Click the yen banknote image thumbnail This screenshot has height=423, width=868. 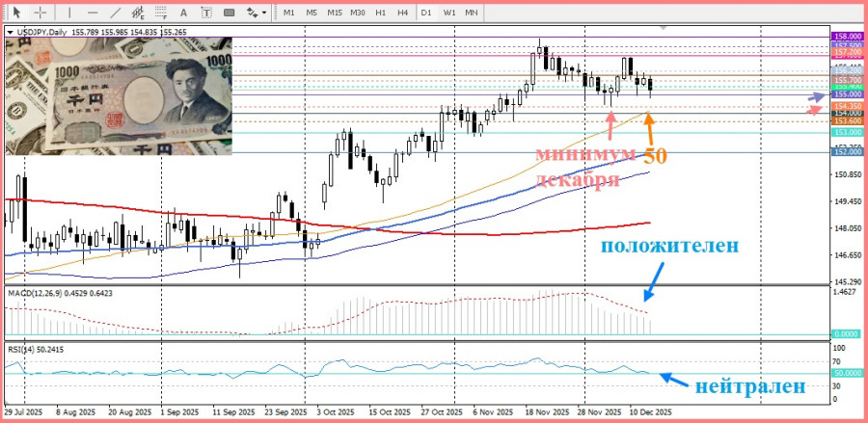(119, 95)
